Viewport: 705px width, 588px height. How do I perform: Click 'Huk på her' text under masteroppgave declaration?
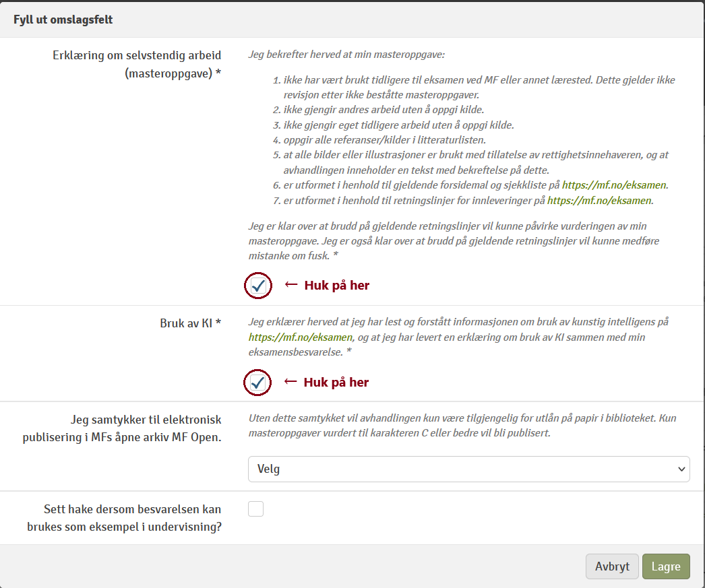[x=337, y=285]
